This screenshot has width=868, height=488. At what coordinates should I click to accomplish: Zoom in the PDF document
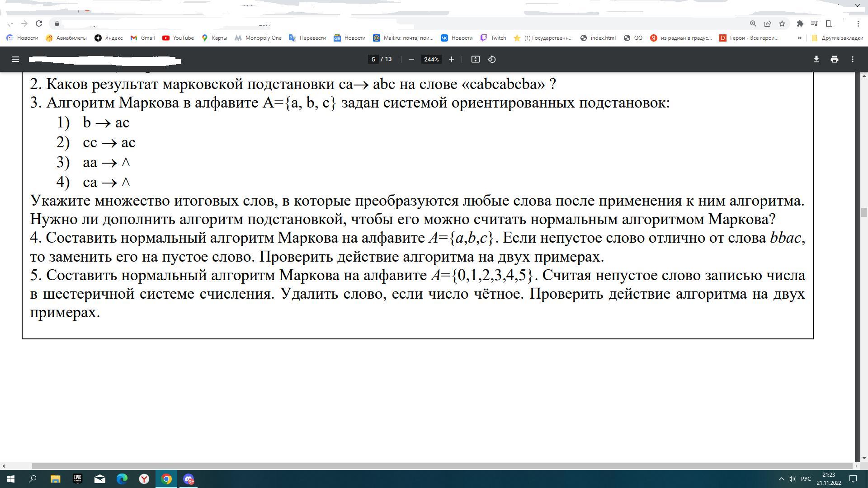pos(451,59)
